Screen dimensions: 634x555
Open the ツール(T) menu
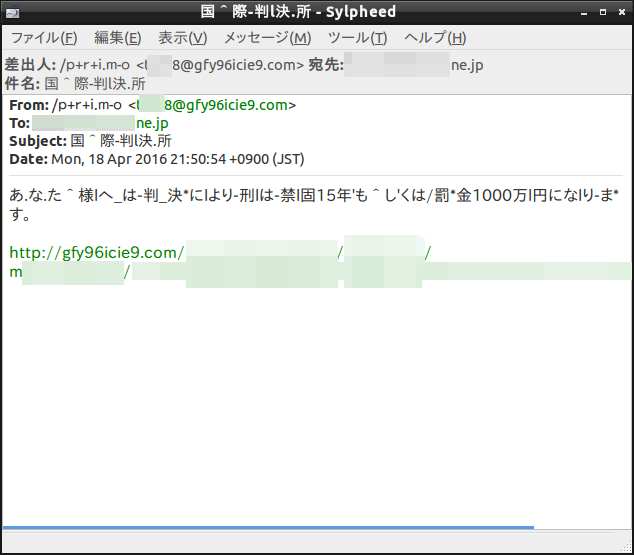coord(357,38)
